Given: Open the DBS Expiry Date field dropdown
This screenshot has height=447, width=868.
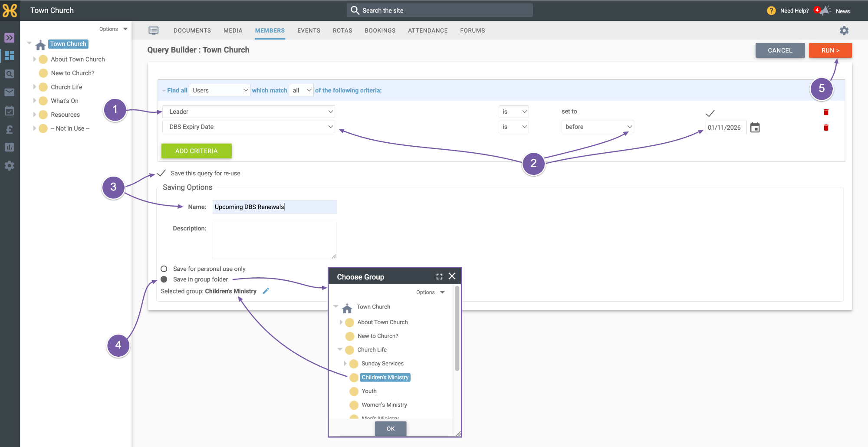Looking at the screenshot, I should [249, 127].
